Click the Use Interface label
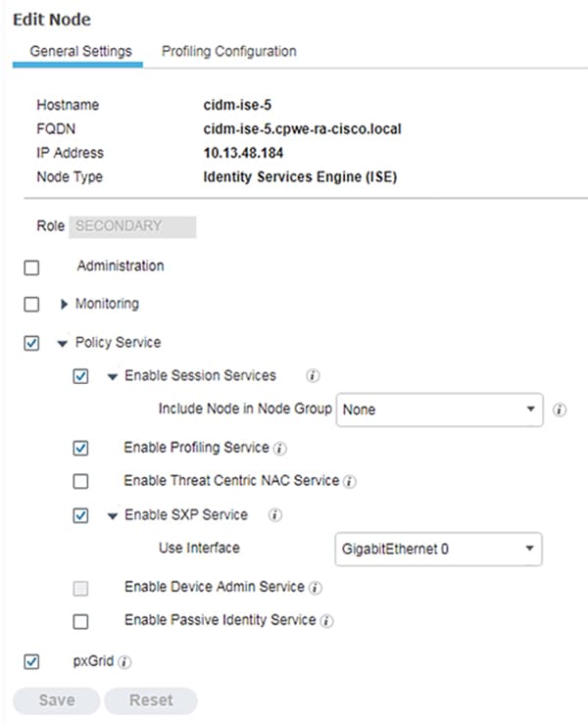The height and width of the screenshot is (723, 588). pyautogui.click(x=199, y=548)
